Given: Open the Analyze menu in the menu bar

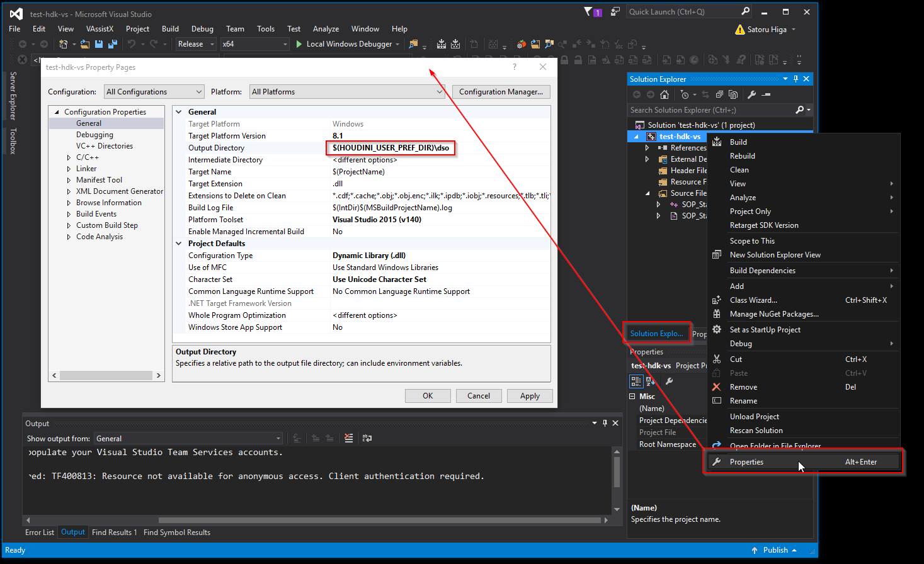Looking at the screenshot, I should click(326, 29).
